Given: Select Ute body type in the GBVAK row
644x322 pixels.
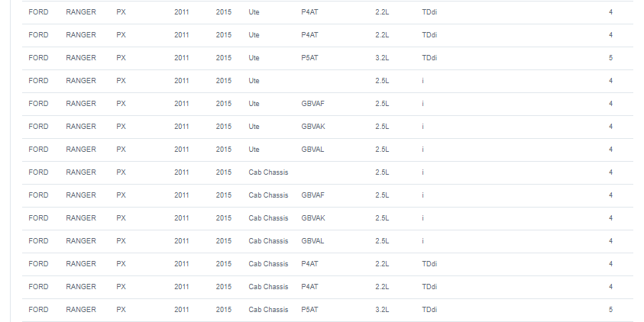Looking at the screenshot, I should pos(254,127).
